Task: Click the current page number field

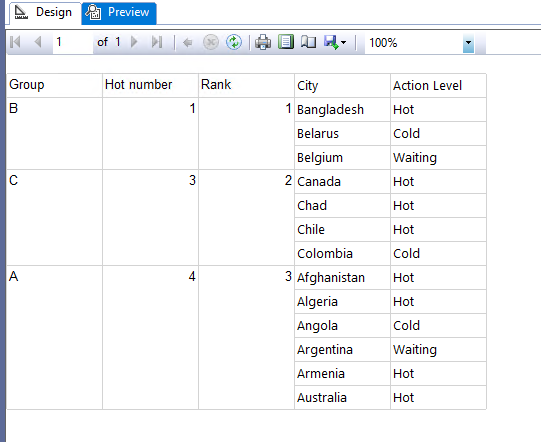Action: point(73,42)
